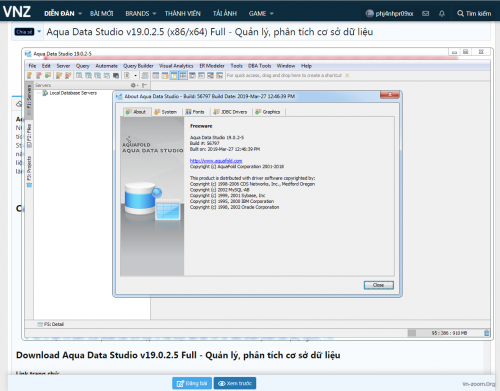Image resolution: width=500 pixels, height=391 pixels.
Task: Dismiss the quick access shortcut hint X
Action: tap(347, 76)
